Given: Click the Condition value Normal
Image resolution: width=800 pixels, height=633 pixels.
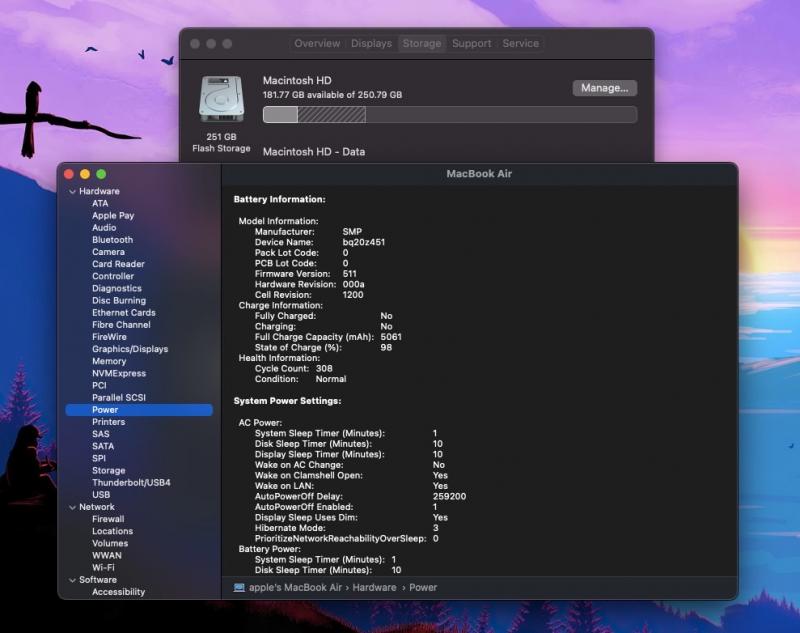Looking at the screenshot, I should coord(331,379).
